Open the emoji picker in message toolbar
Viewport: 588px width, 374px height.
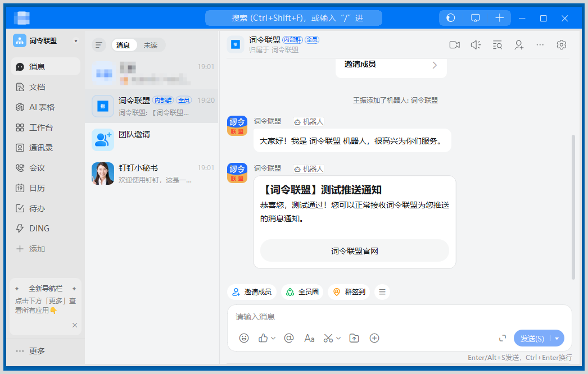tap(244, 338)
